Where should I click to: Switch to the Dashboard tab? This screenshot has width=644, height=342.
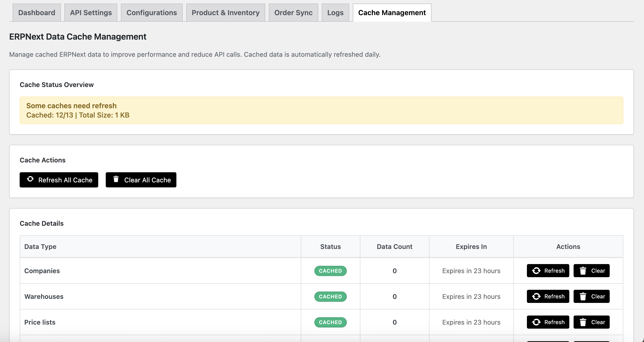(37, 12)
